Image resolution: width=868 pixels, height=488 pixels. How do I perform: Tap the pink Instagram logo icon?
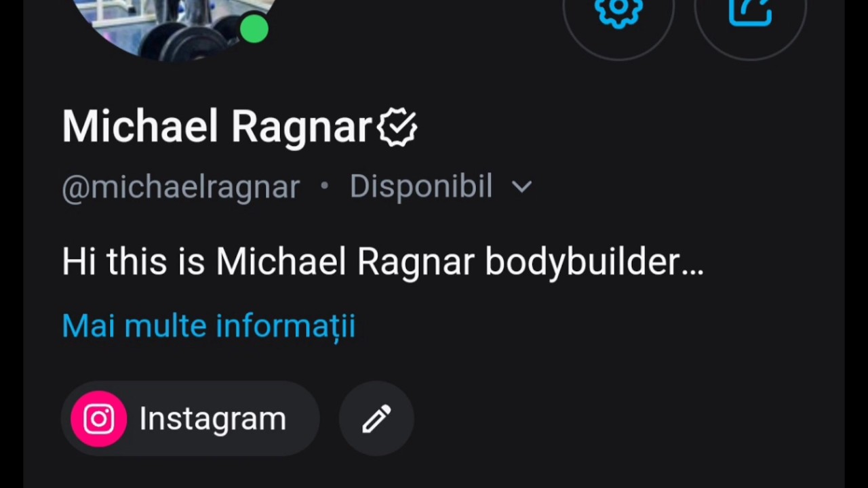click(99, 419)
